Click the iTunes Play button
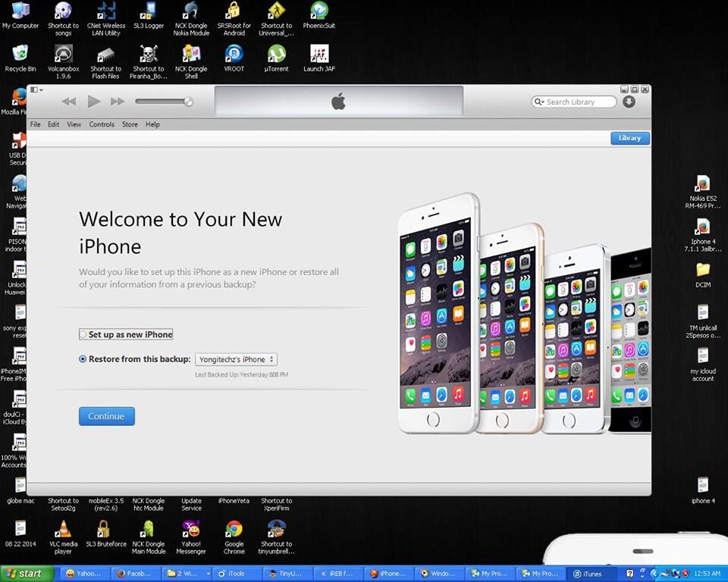The image size is (728, 582). point(93,102)
